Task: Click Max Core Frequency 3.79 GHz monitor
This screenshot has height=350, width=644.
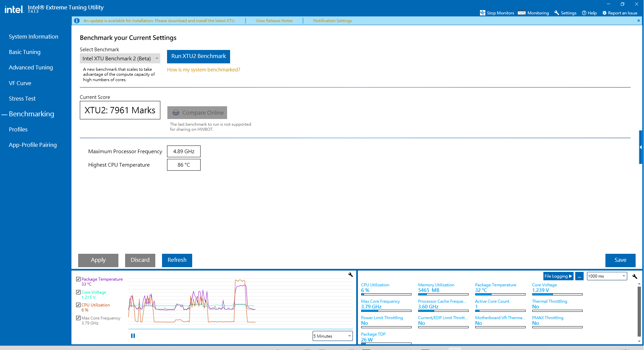Action: coord(386,305)
